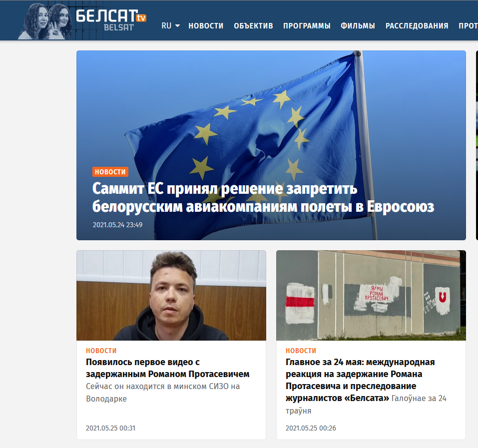The width and height of the screenshot is (478, 448).
Task: Go to the Программы section
Action: pos(307,26)
